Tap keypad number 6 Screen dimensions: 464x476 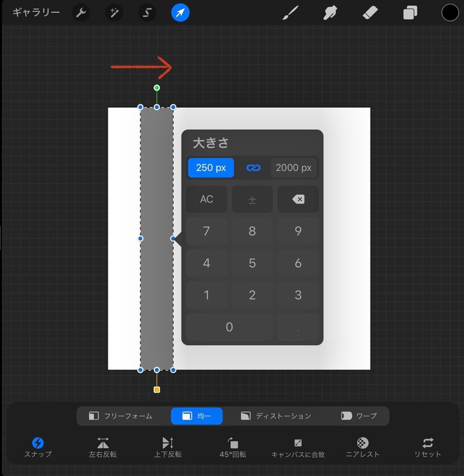(x=298, y=263)
